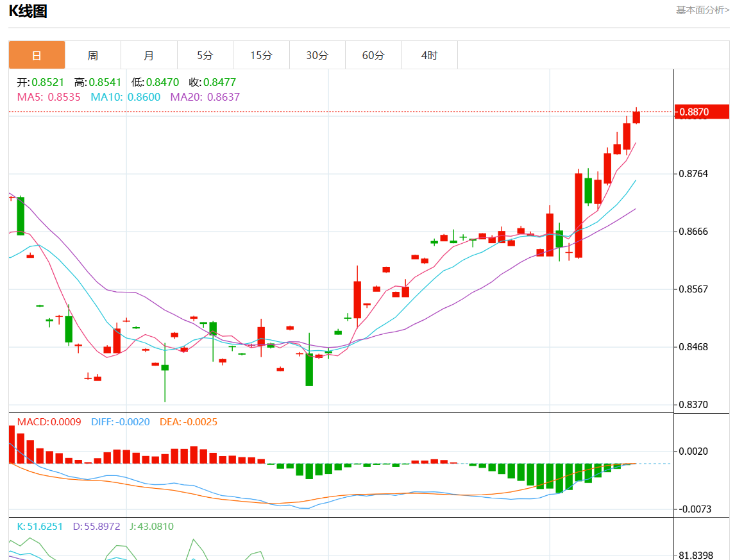Viewport: 735px width, 560px height.
Task: Open the 基本面分析 link
Action: tap(702, 10)
